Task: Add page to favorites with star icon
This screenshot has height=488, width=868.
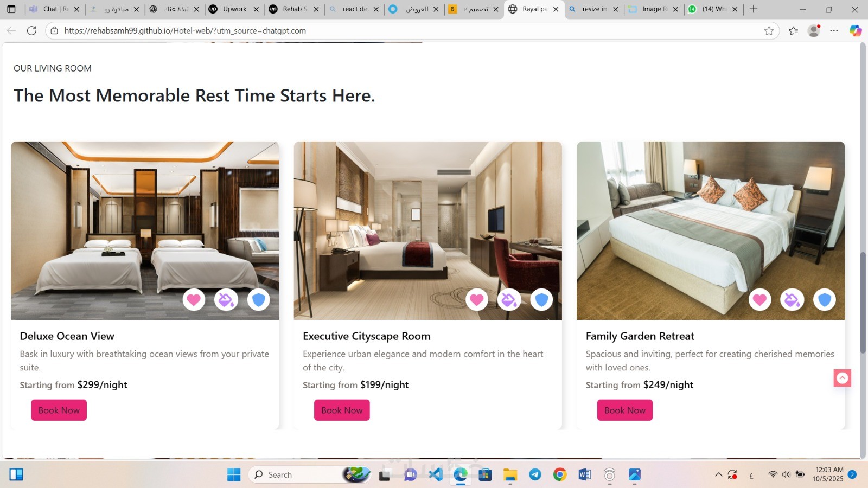Action: (x=769, y=31)
